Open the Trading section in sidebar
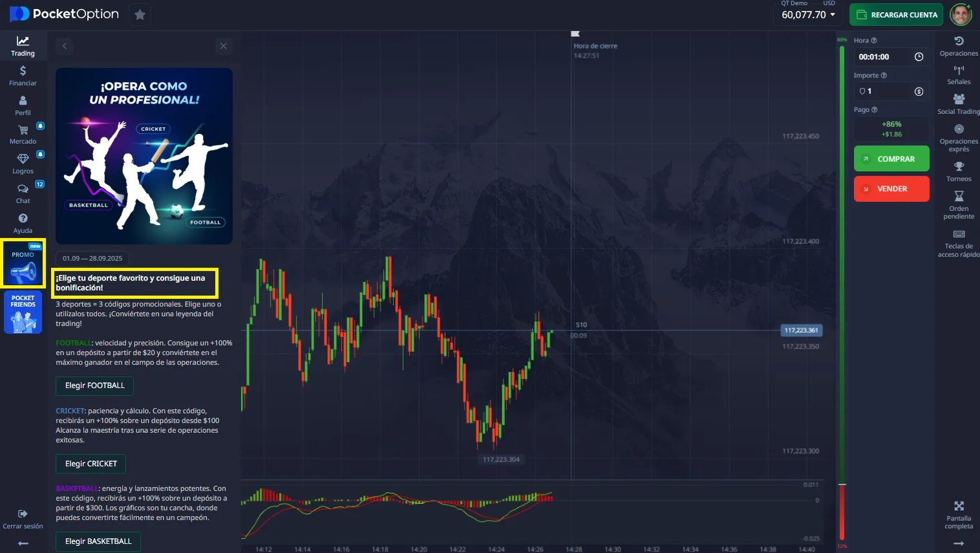This screenshot has width=980, height=553. click(23, 46)
